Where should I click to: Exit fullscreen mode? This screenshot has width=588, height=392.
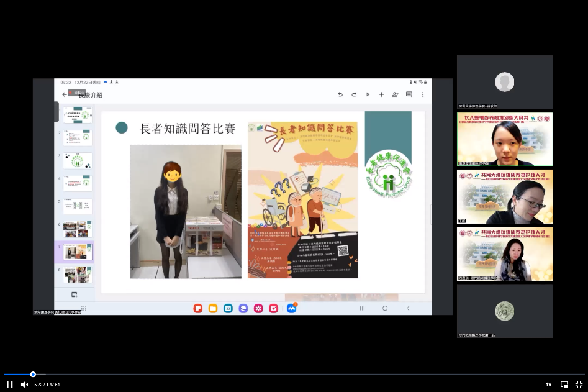tap(579, 385)
